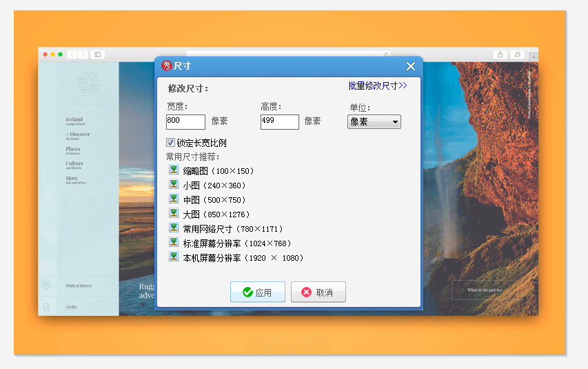Click reload icon in browser address bar

[x=386, y=54]
